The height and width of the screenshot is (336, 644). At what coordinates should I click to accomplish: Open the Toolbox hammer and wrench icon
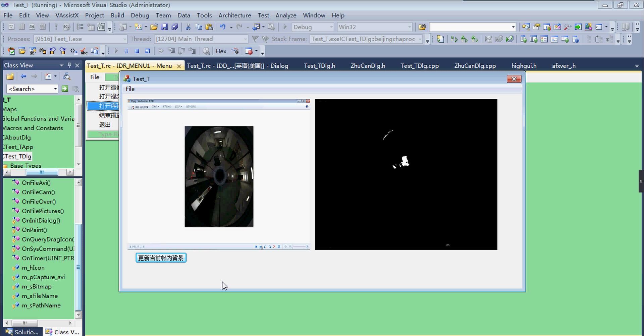tap(567, 27)
